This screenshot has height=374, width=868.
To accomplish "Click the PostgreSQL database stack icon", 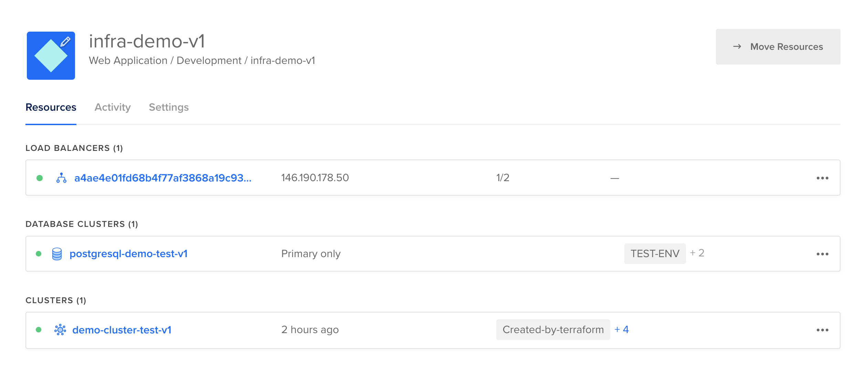I will [57, 254].
